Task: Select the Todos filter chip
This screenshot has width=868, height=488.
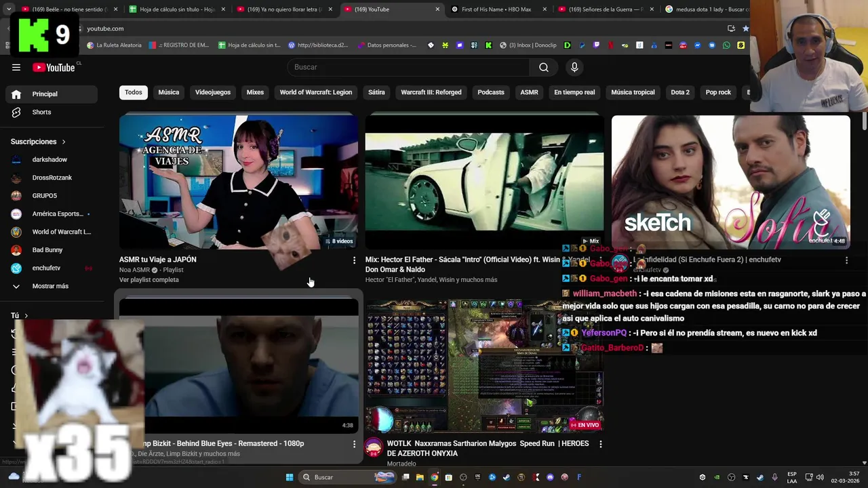Action: pos(134,92)
